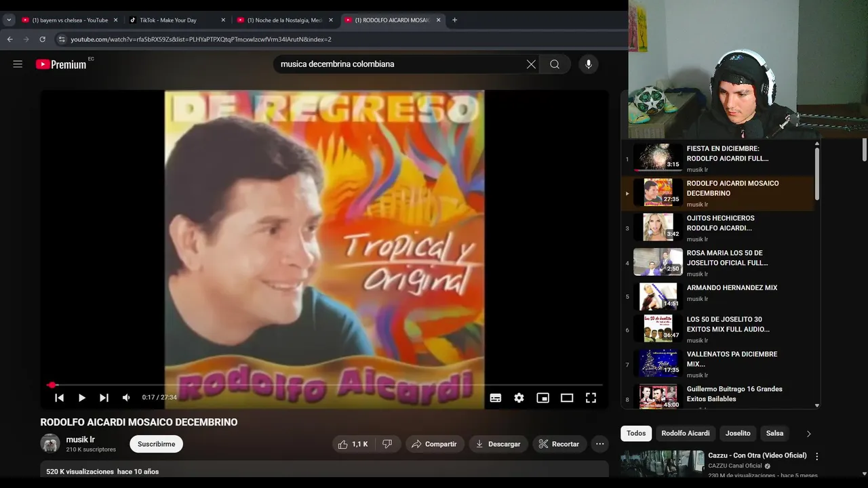Share the video via Compartir
Viewport: 868px width, 488px height.
[435, 444]
